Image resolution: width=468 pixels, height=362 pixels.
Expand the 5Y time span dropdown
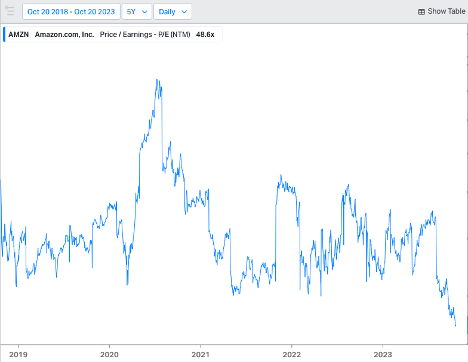click(x=137, y=12)
